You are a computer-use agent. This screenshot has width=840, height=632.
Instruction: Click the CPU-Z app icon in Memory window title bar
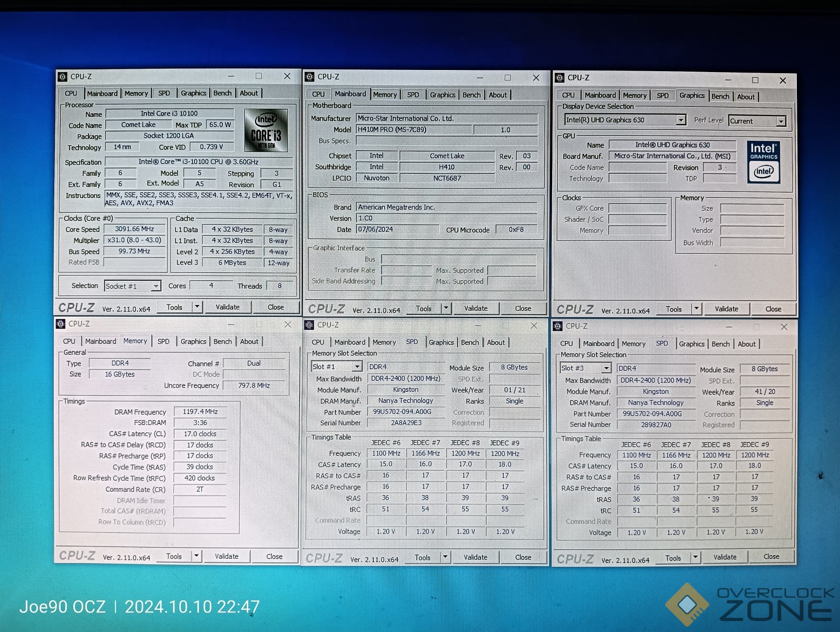click(61, 324)
